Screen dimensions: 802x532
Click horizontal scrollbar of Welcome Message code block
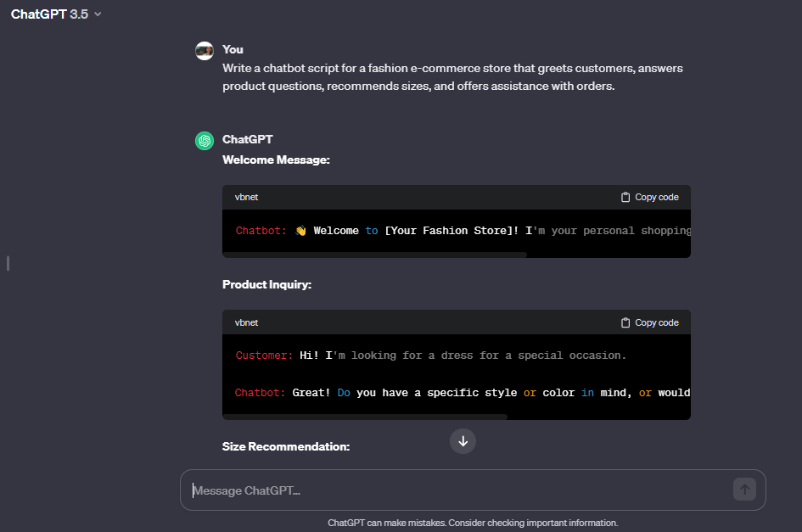pyautogui.click(x=374, y=255)
